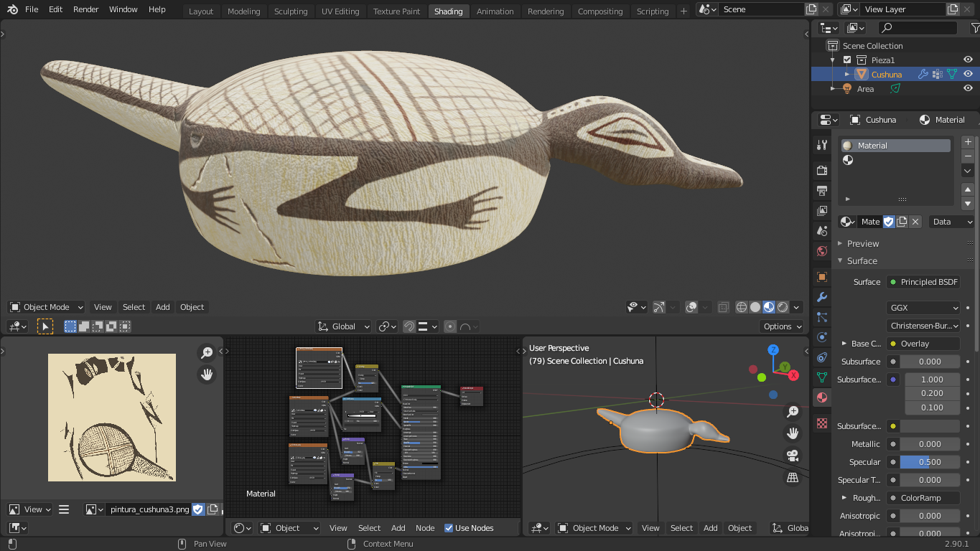Switch to Wireframe shading mode
Image resolution: width=980 pixels, height=551 pixels.
[x=742, y=307]
